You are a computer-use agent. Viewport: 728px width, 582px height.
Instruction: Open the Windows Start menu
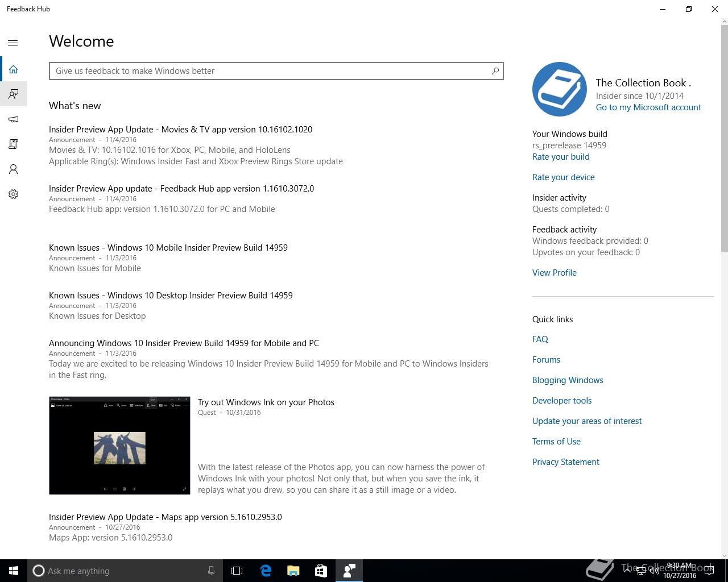point(14,571)
